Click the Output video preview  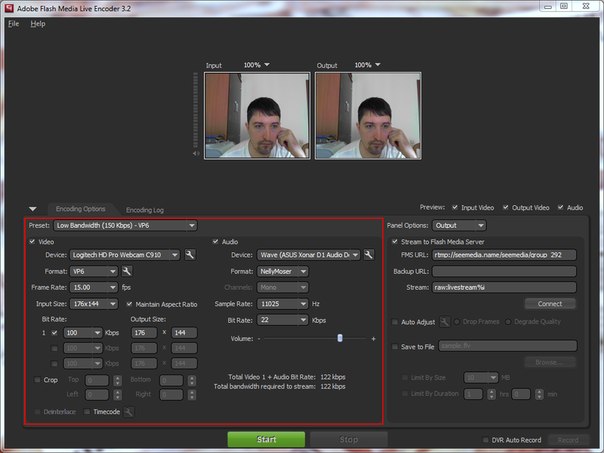[x=368, y=116]
